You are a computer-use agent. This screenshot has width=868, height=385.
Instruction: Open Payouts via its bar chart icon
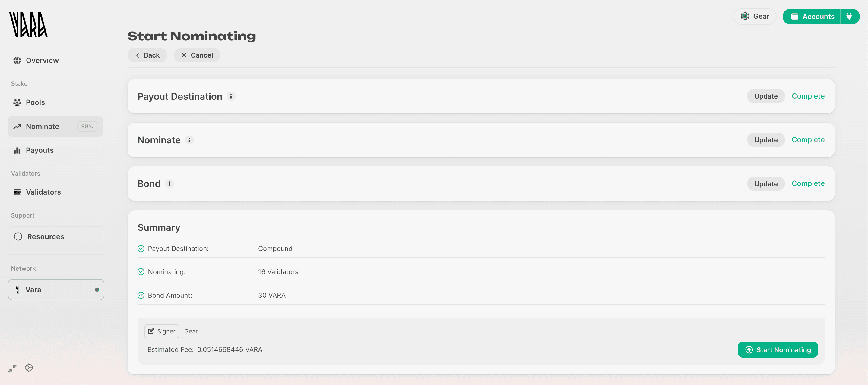click(17, 150)
